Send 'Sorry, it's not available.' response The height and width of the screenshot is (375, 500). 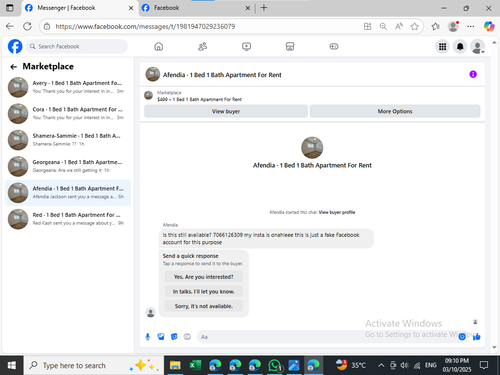[x=204, y=306]
